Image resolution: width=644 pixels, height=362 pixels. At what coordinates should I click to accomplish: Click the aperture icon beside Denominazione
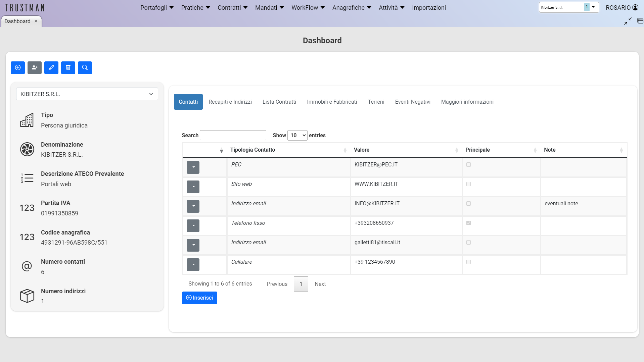coord(27,149)
